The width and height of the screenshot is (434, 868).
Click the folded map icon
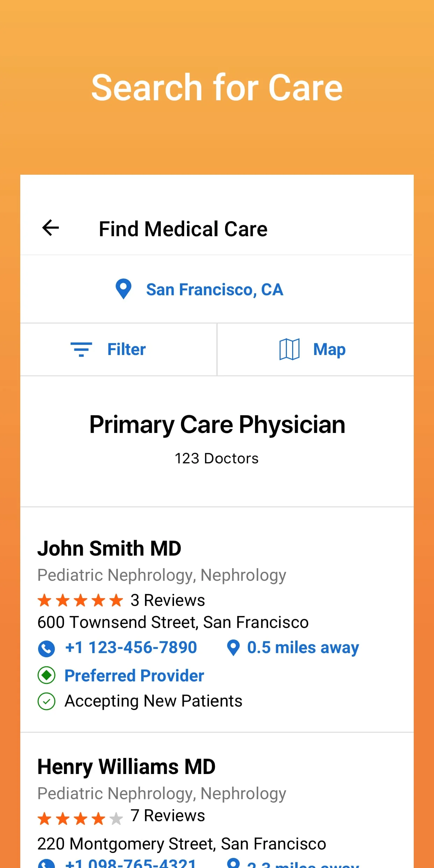(x=289, y=349)
